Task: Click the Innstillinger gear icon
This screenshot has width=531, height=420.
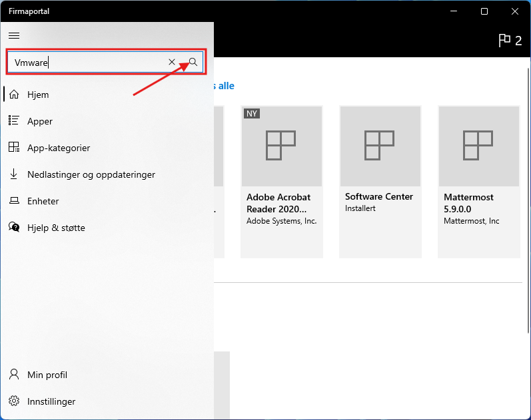Action: tap(14, 401)
